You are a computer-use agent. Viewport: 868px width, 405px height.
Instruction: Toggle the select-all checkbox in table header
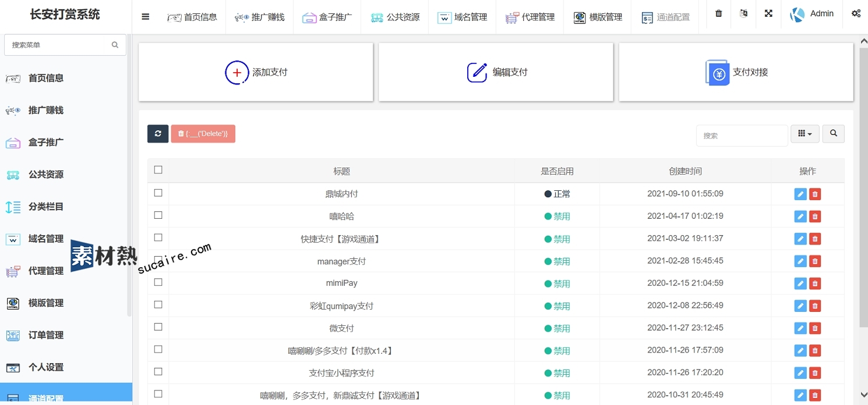(158, 170)
